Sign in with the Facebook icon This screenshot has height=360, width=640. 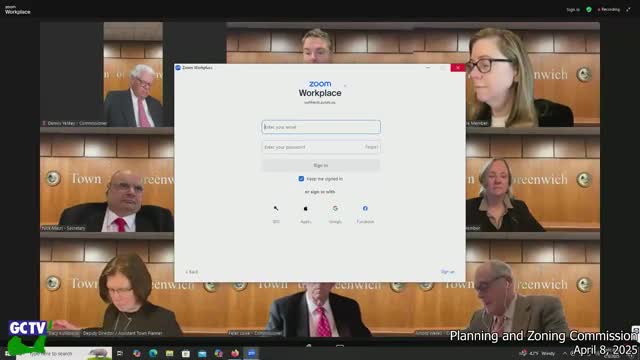(x=365, y=209)
